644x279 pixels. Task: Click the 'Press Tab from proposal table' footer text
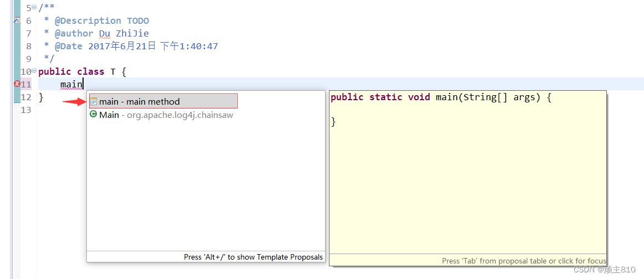tap(524, 261)
